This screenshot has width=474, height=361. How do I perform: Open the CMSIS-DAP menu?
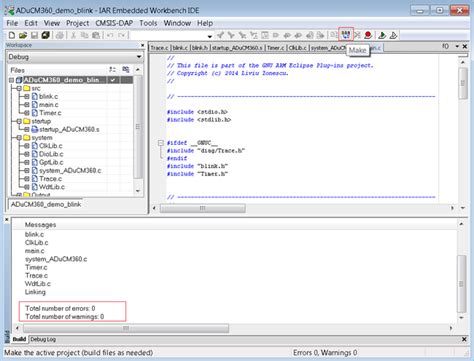click(114, 23)
